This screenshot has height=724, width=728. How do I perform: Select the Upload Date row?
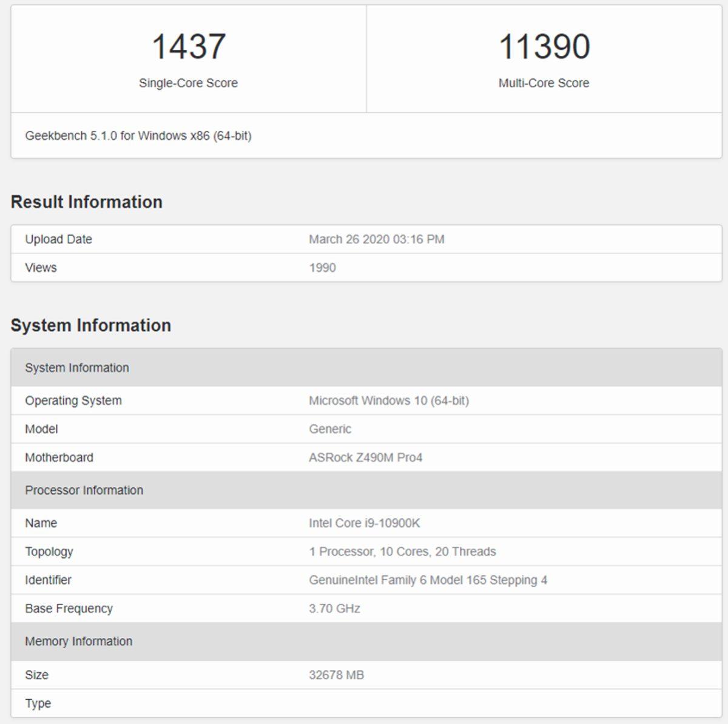58,239
